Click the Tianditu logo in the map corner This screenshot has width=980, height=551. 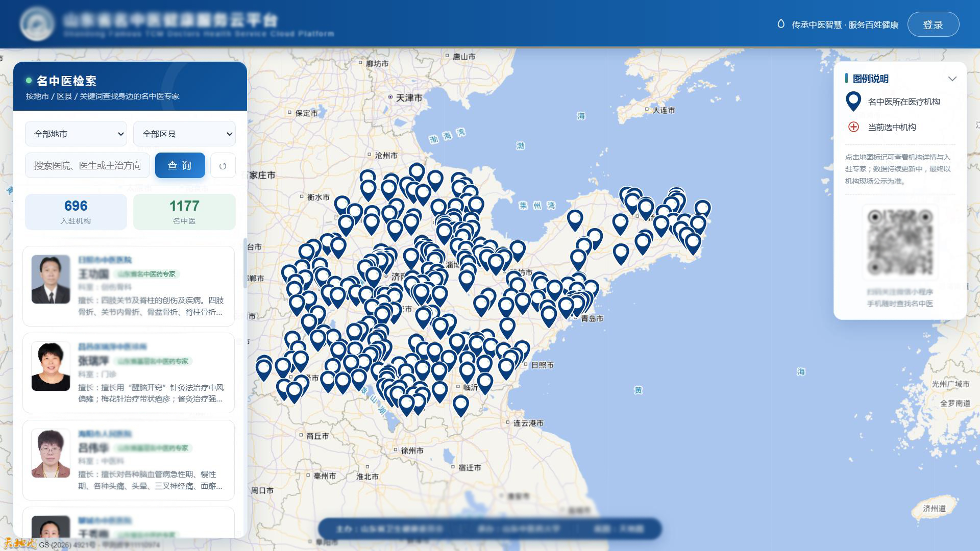(19, 543)
